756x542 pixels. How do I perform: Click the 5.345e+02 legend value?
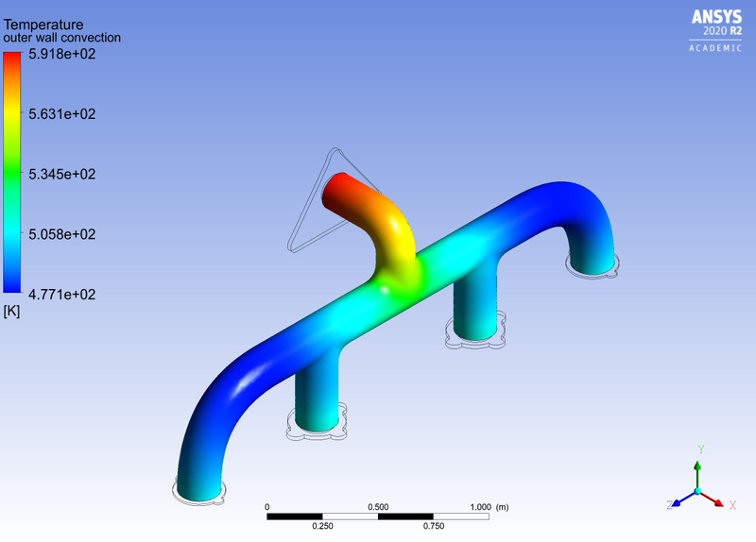(x=62, y=174)
